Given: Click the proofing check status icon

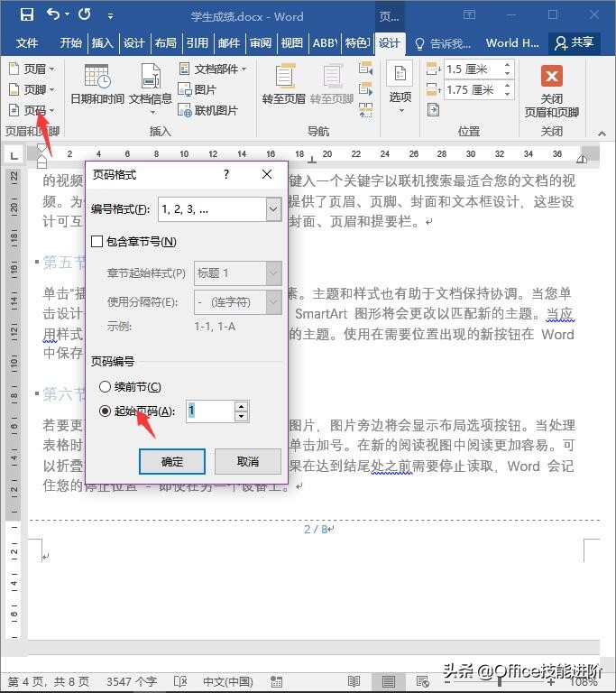Looking at the screenshot, I should pos(180,681).
